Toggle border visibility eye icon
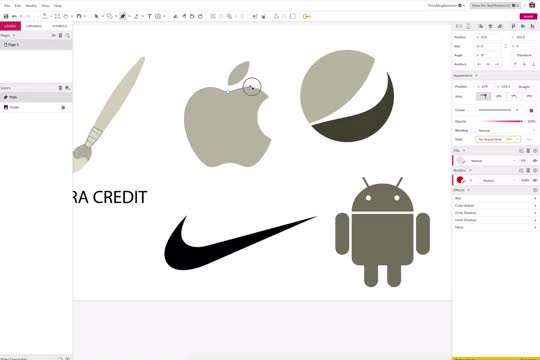 coord(535,180)
